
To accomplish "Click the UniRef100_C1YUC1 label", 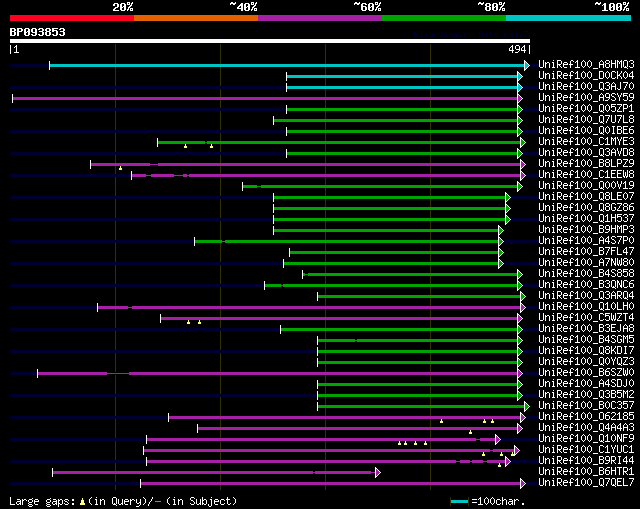I will [x=586, y=450].
